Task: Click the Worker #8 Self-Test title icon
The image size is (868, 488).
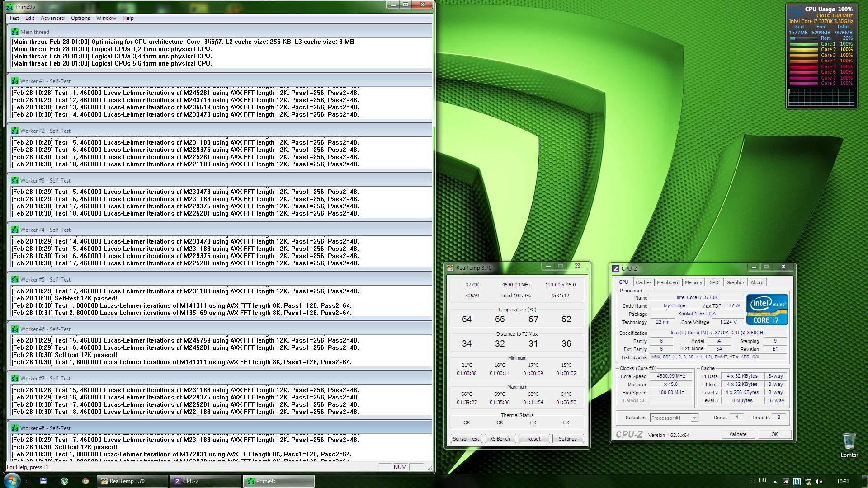Action: point(15,428)
